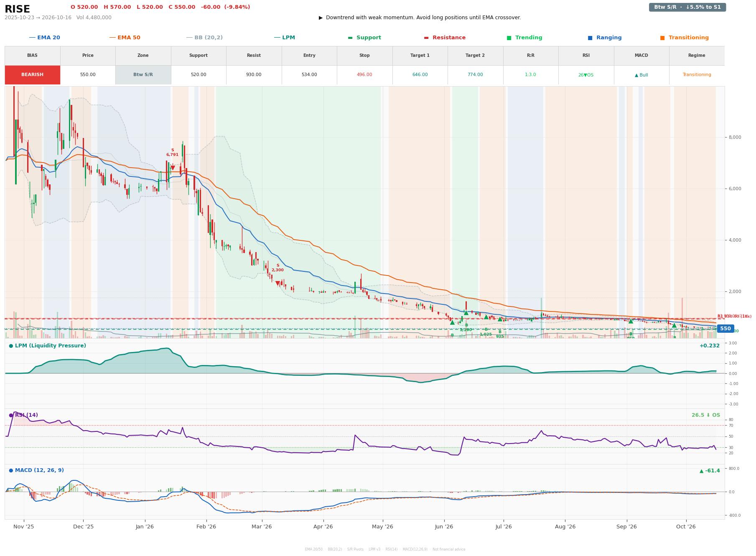This screenshot has height=556, width=756.
Task: Click the Feb '26 time axis label
Action: (206, 527)
